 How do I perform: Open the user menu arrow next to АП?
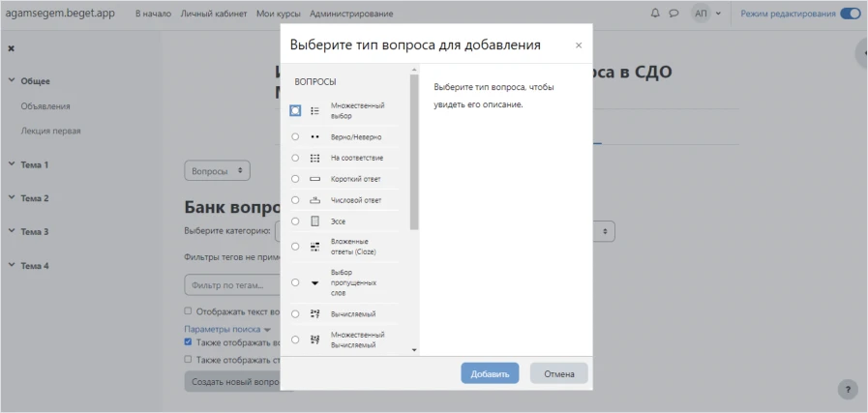pos(719,14)
